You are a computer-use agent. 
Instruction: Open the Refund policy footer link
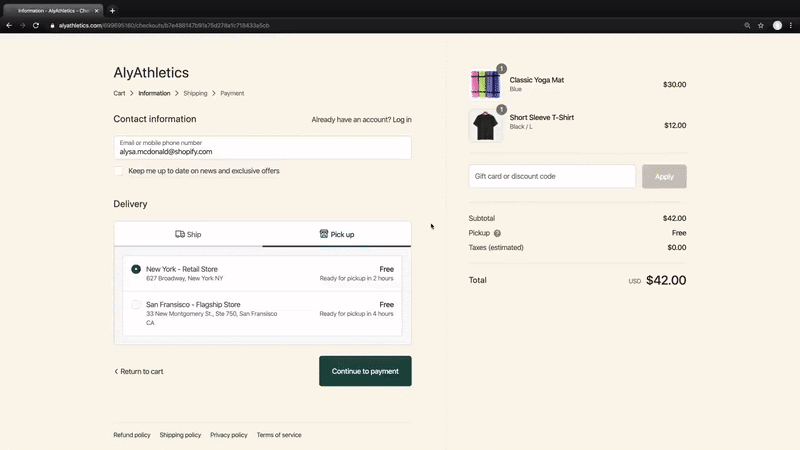[x=132, y=435]
